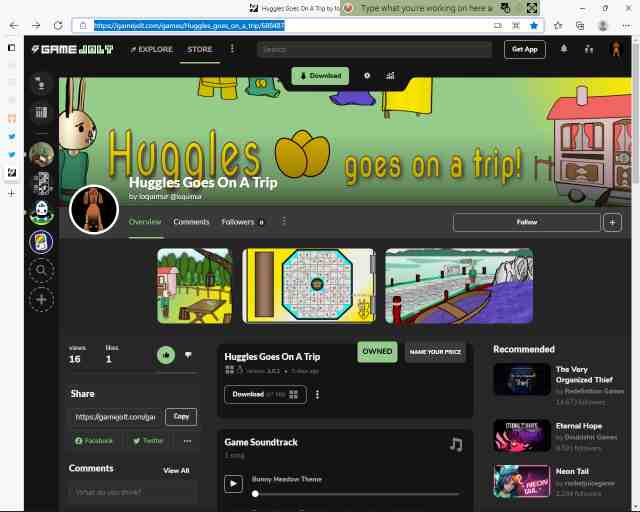Open the purple-ringed community icon in sidebar

(41, 242)
